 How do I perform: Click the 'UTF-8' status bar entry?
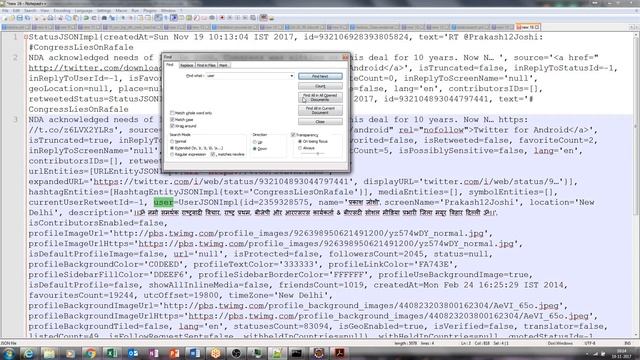(x=590, y=343)
